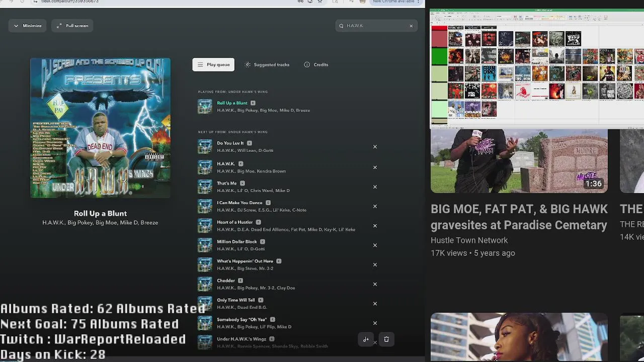The image size is (644, 362).
Task: Click the browser address bar URL
Action: pyautogui.click(x=70, y=2)
